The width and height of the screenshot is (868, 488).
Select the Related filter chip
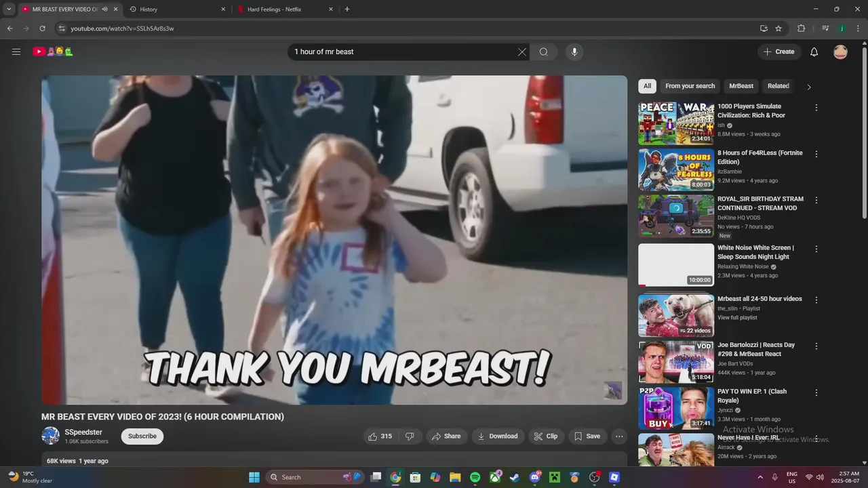click(x=778, y=86)
